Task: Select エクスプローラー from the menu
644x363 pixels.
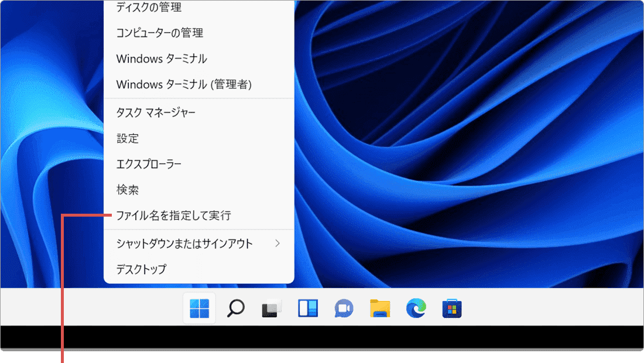Action: [x=149, y=164]
